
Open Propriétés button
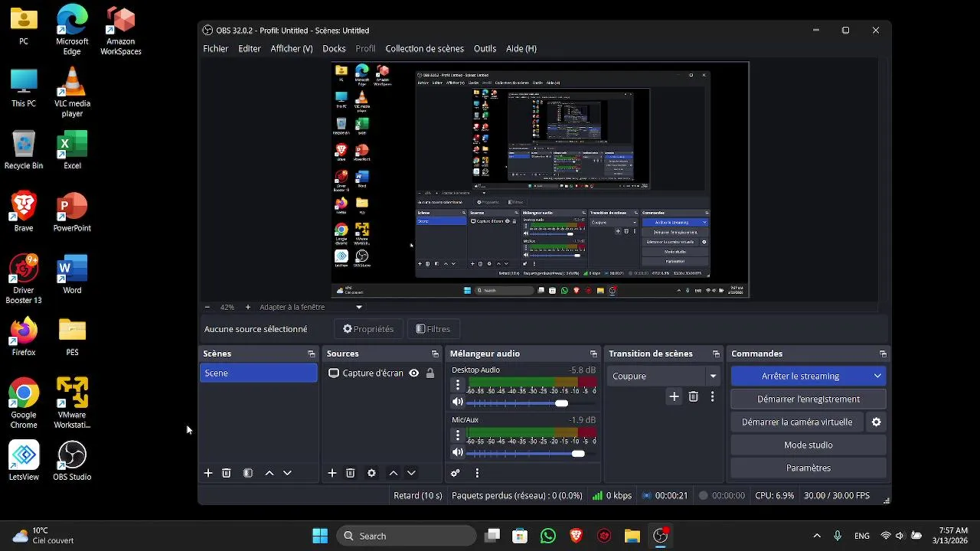pyautogui.click(x=368, y=329)
